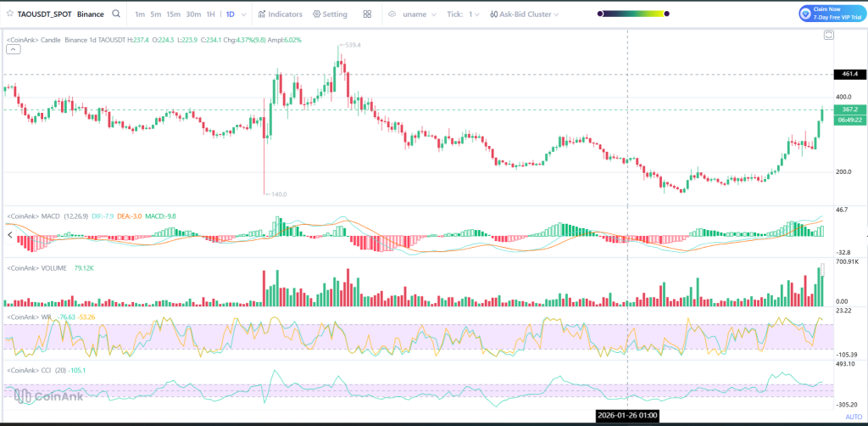Viewport: 868px width, 426px height.
Task: Switch to the 15m timeframe
Action: [173, 14]
